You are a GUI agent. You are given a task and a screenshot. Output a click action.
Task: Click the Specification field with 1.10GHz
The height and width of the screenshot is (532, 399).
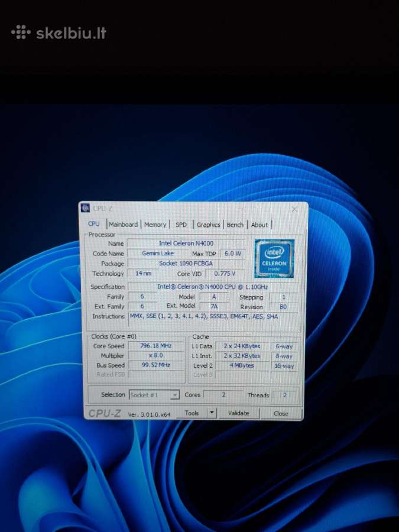213,287
